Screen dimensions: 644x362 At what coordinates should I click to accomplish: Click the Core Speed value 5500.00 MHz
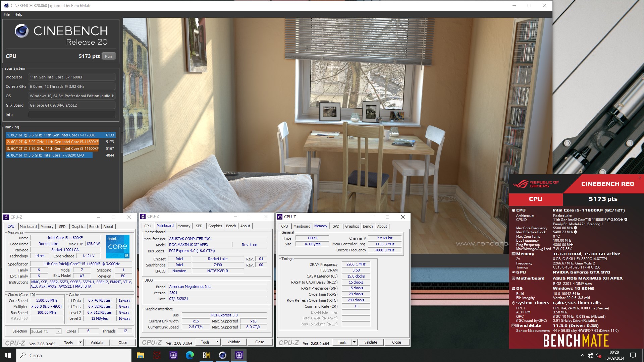[x=47, y=301]
